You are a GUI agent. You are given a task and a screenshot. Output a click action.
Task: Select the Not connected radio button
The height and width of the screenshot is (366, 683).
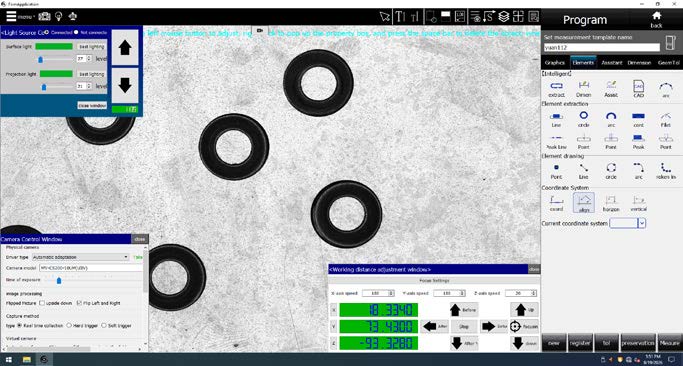76,32
